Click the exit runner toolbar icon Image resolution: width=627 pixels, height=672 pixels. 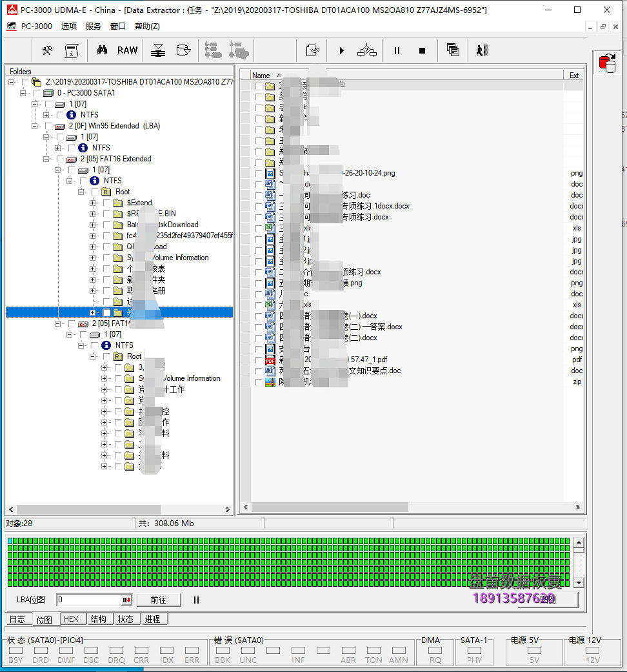[483, 50]
